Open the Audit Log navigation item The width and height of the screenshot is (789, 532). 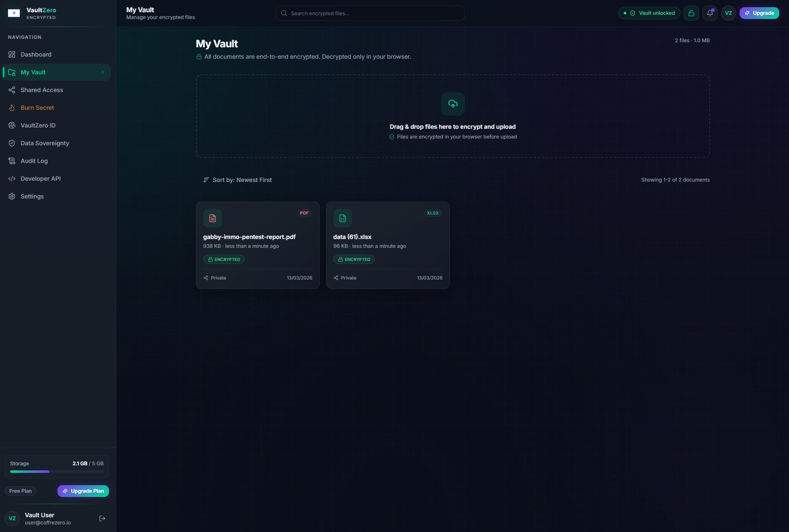[x=34, y=161]
